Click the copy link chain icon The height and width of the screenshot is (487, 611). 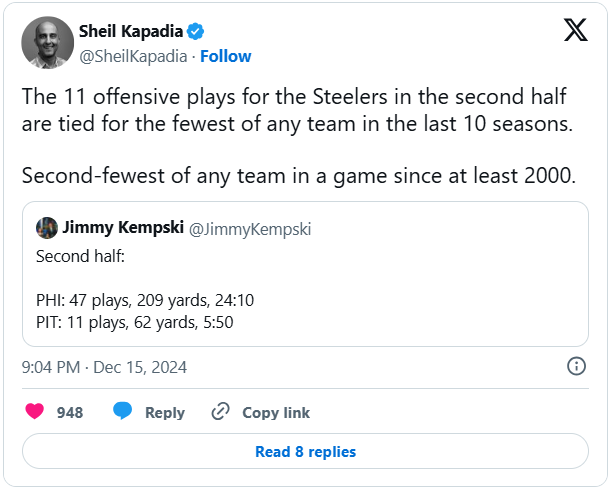[x=221, y=412]
